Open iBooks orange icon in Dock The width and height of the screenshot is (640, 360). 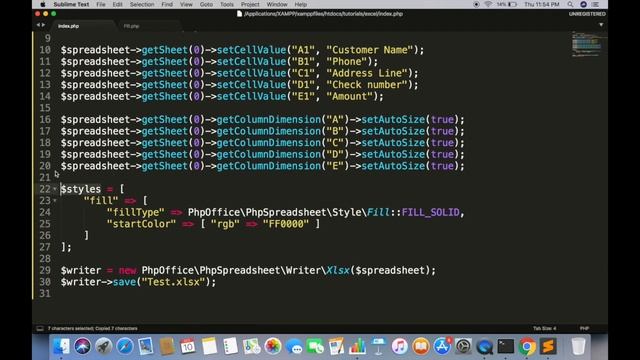pos(421,347)
